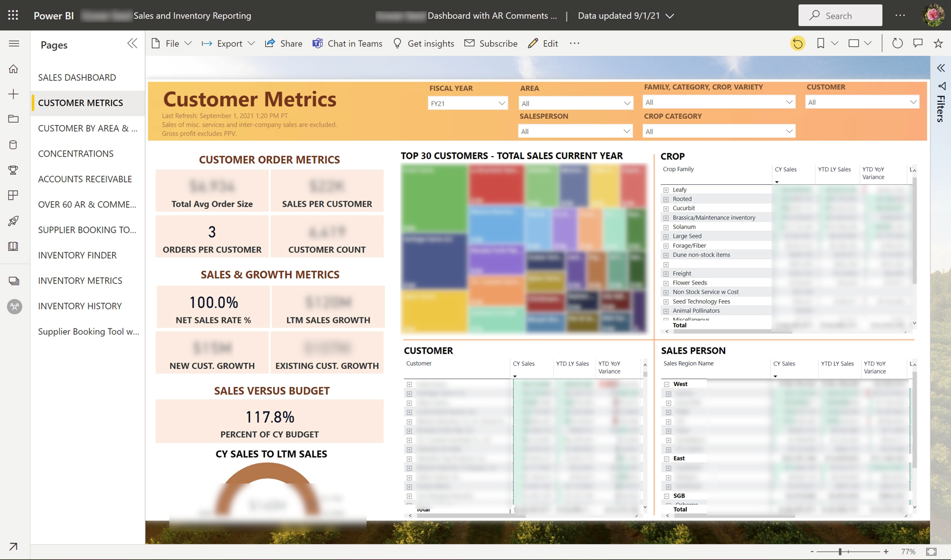Screen dimensions: 951x560
Task: Adjust the zoom slider handle
Action: click(x=840, y=552)
